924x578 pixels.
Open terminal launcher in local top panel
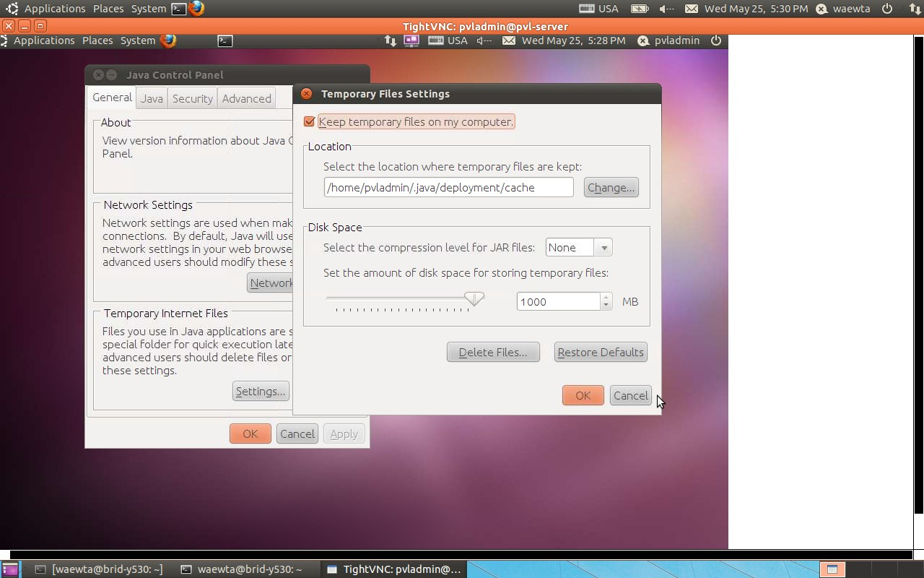[x=179, y=9]
